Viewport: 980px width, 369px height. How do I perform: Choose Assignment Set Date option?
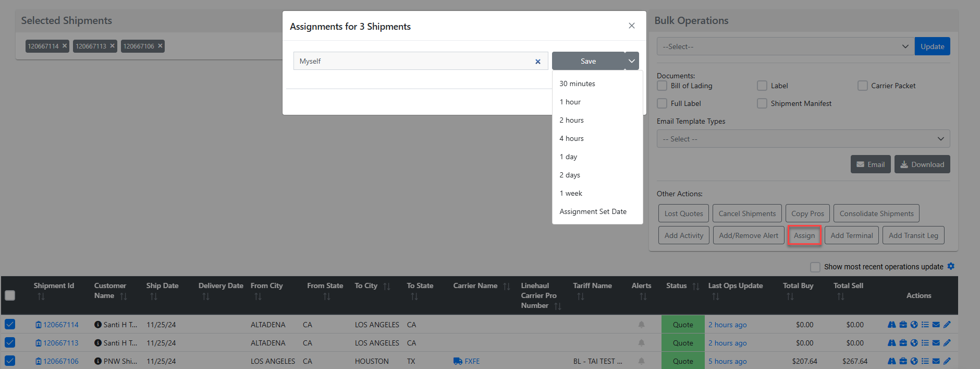pyautogui.click(x=597, y=211)
